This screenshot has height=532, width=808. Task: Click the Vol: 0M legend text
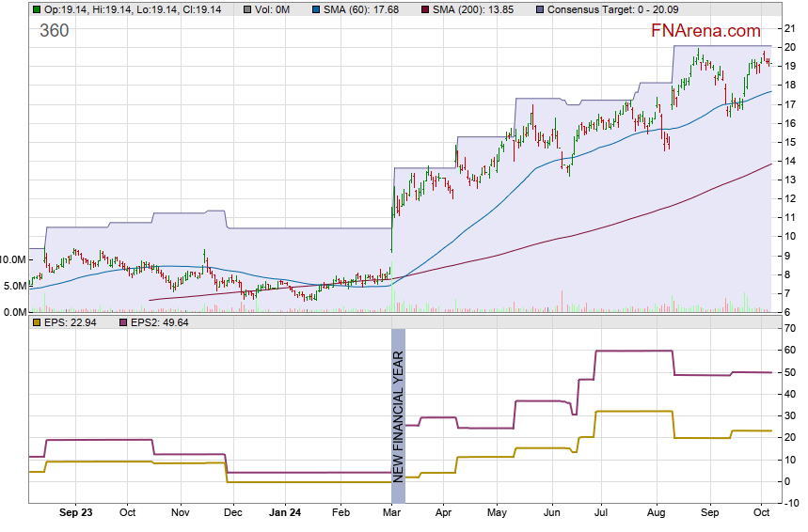click(273, 9)
